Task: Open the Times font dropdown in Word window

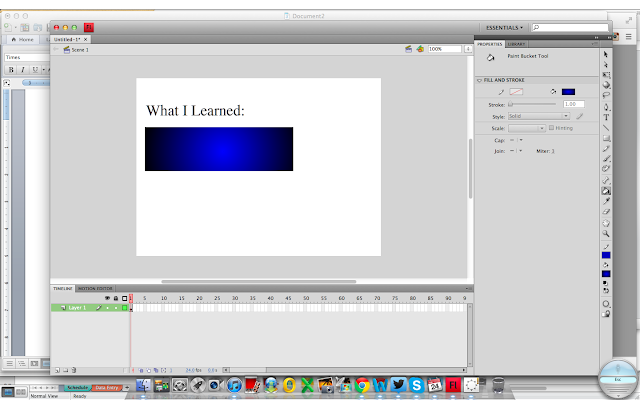Action: (x=27, y=57)
